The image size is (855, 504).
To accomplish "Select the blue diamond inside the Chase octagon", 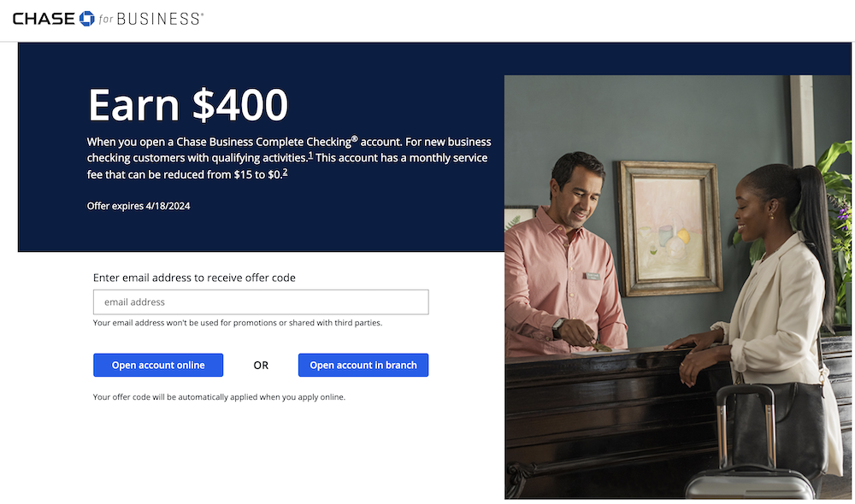I will (x=85, y=19).
